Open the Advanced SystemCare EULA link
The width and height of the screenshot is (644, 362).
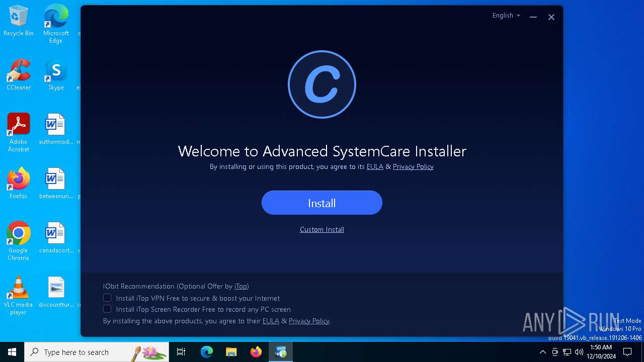pyautogui.click(x=375, y=166)
